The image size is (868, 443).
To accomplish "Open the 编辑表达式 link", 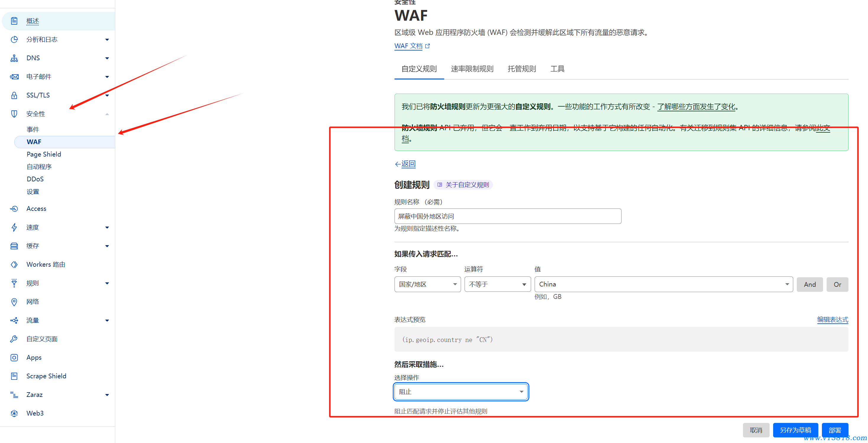I will click(x=832, y=320).
